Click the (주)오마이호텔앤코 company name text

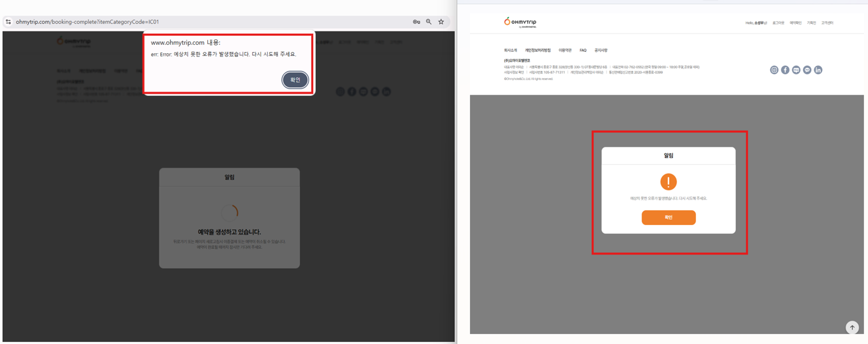pyautogui.click(x=517, y=61)
